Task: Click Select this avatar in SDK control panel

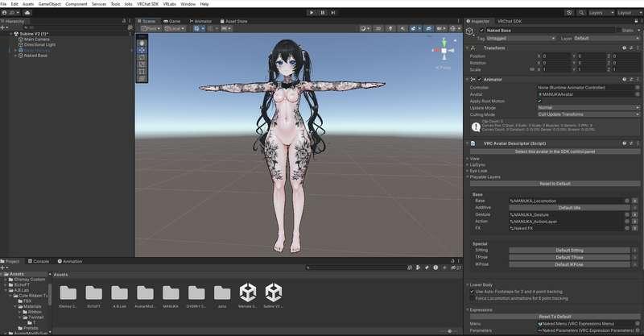Action: (555, 151)
